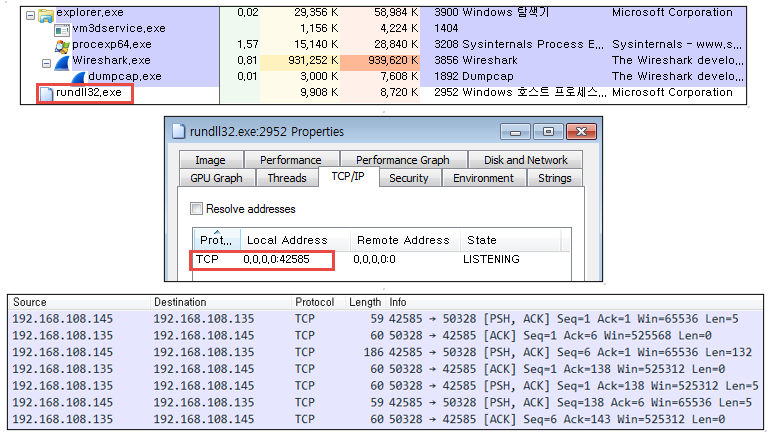
Task: Open the Disk and Network tab
Action: pos(526,160)
